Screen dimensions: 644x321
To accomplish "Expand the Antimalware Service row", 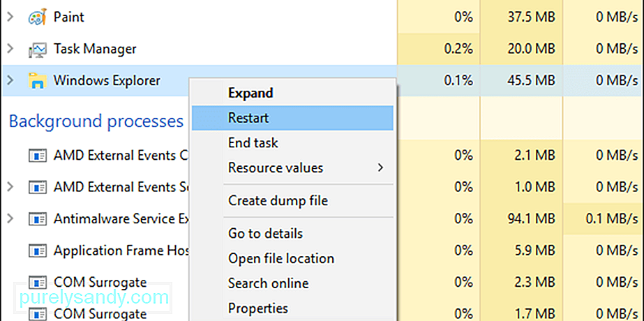I will (10, 218).
